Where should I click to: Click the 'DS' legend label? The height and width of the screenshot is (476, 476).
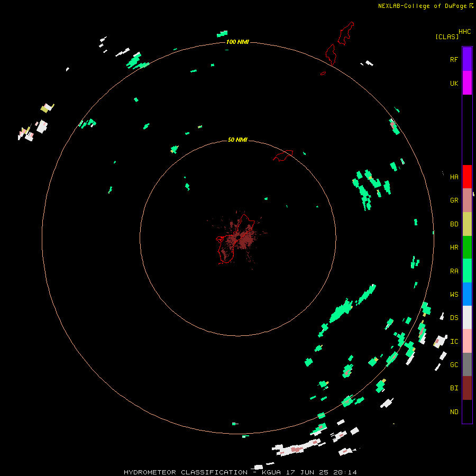coord(454,317)
